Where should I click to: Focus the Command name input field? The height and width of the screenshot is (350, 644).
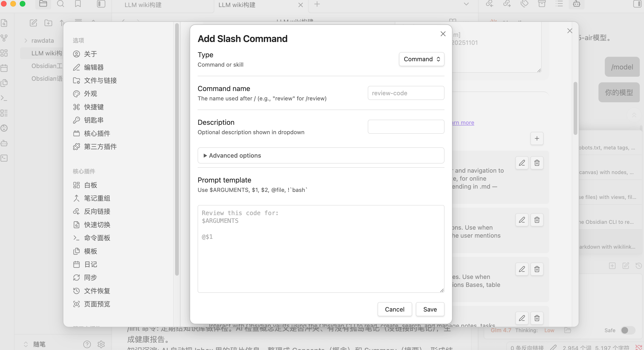(x=406, y=93)
